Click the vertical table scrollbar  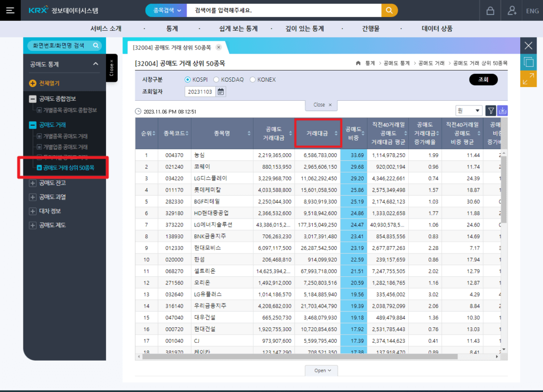click(504, 189)
